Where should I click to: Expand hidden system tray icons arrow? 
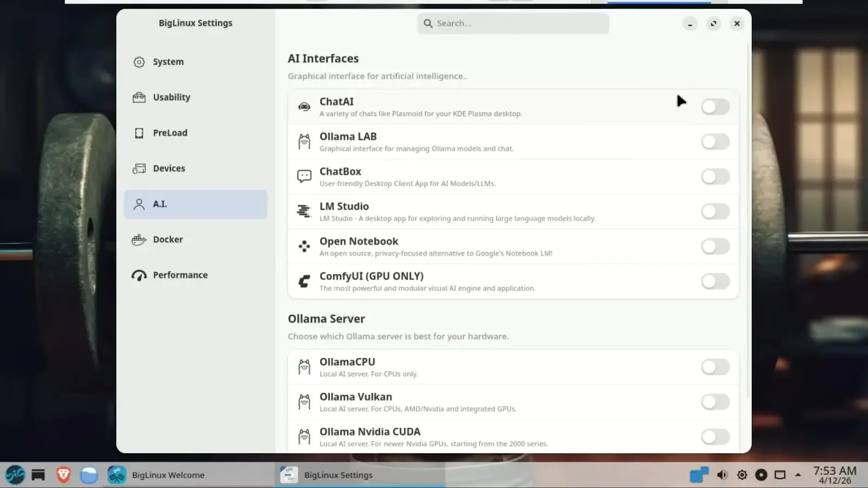tap(798, 475)
